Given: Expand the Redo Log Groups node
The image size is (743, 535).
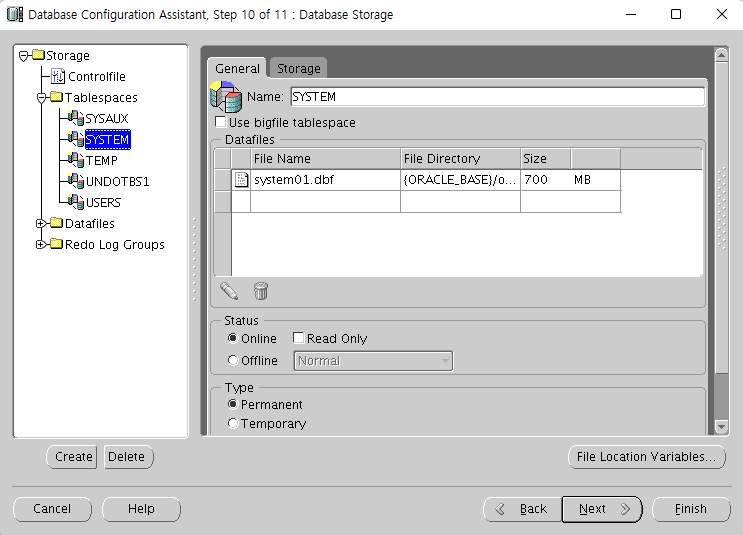Looking at the screenshot, I should [x=41, y=244].
